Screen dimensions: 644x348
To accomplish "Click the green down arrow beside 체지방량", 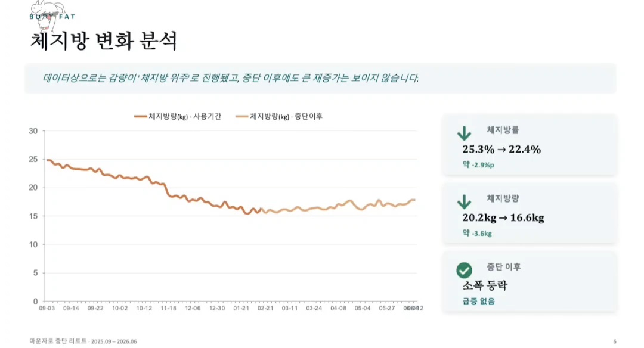I will [464, 202].
